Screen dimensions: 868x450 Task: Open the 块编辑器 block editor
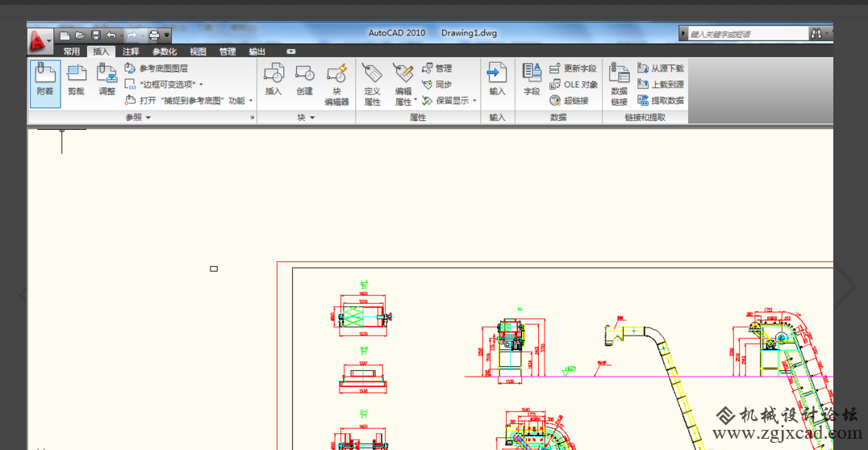[336, 85]
